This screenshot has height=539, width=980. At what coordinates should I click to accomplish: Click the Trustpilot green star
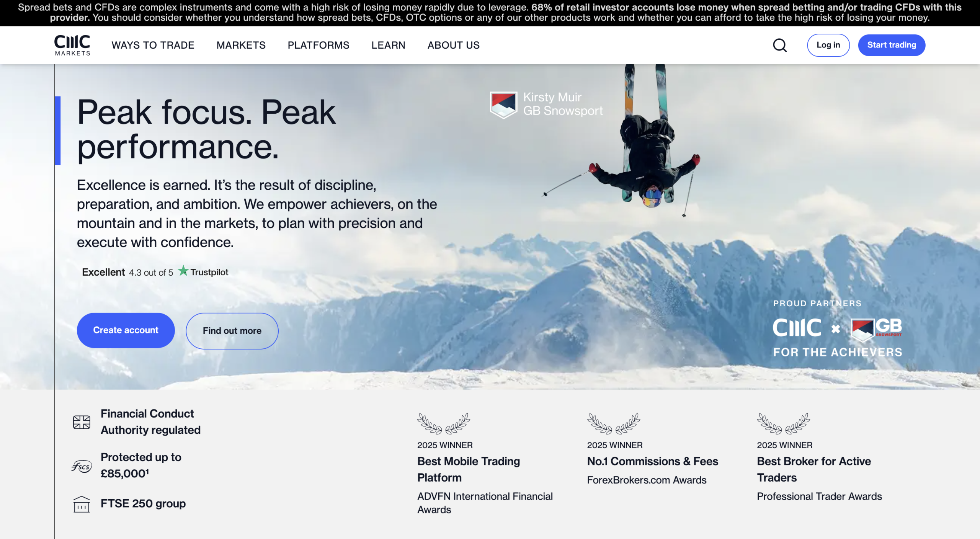pyautogui.click(x=183, y=271)
